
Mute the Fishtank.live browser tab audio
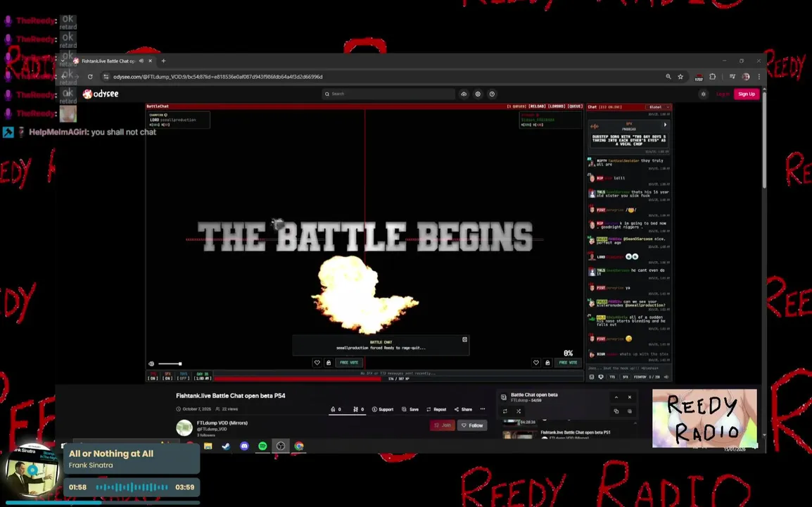point(141,61)
